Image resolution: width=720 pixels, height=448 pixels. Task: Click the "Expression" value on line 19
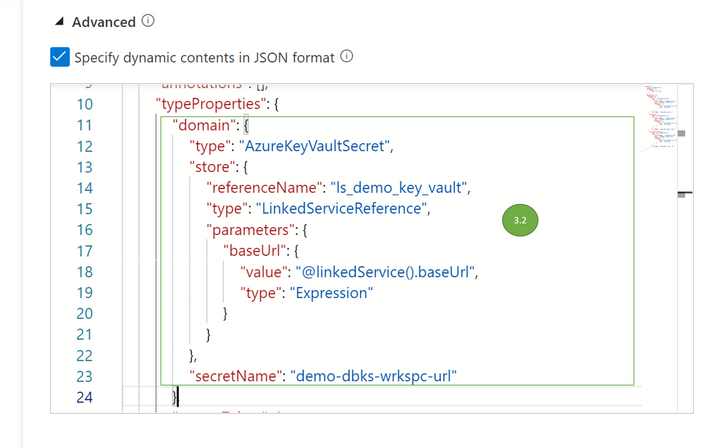click(x=332, y=292)
